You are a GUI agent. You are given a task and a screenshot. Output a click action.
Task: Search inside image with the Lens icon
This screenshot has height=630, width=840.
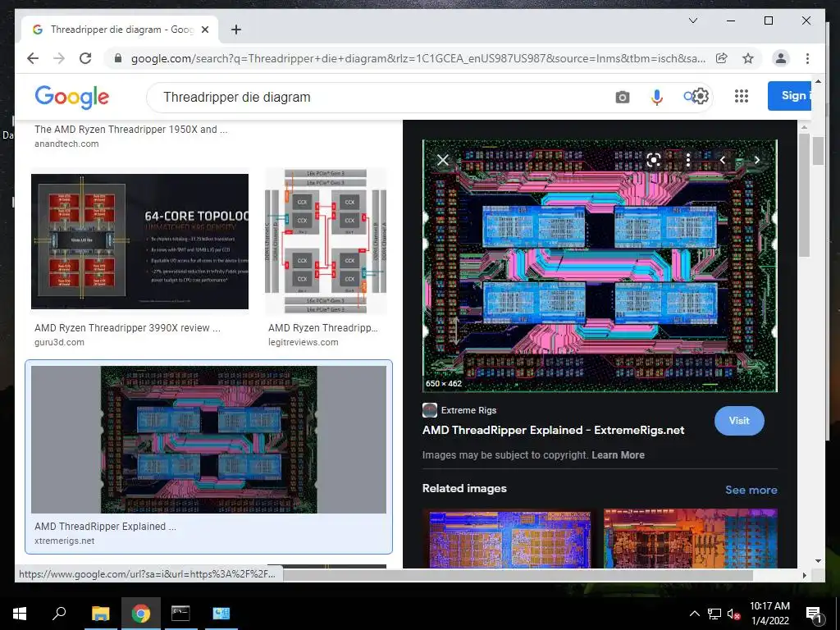click(x=654, y=160)
